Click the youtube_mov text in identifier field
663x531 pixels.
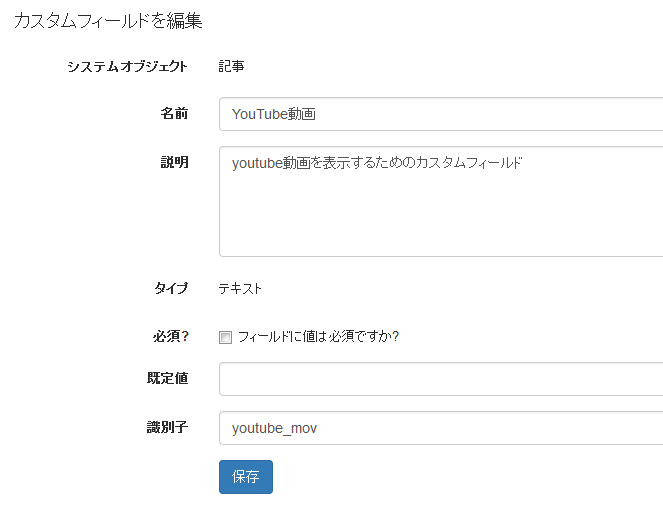click(274, 428)
